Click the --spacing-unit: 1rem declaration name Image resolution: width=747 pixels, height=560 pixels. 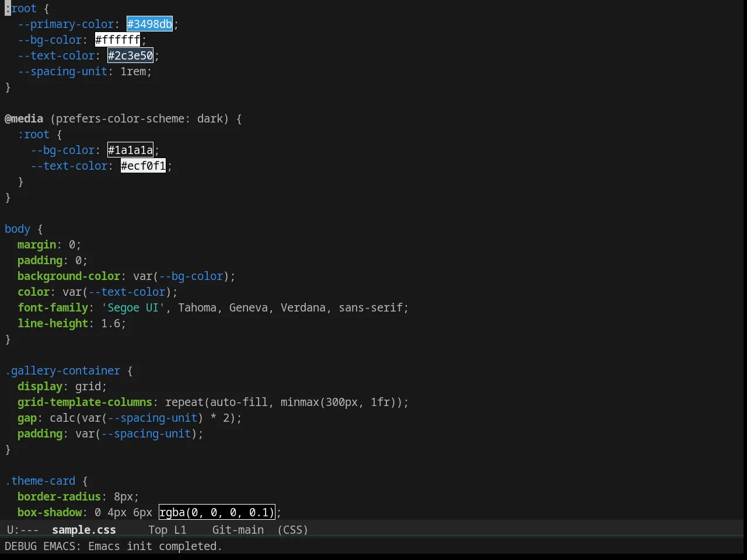(x=62, y=71)
